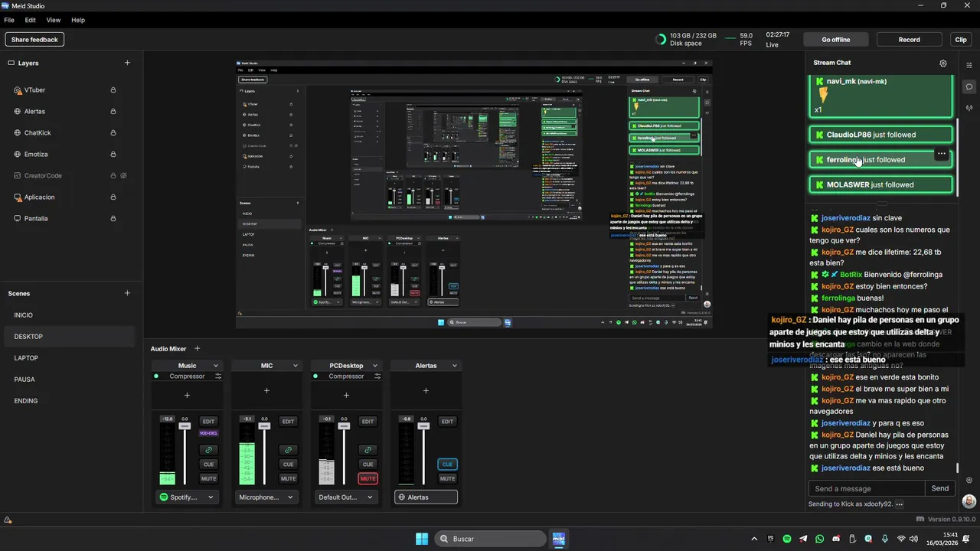Add an audio track with the Audio Mixer plus
Screen dimensions: 980x551
tap(197, 349)
